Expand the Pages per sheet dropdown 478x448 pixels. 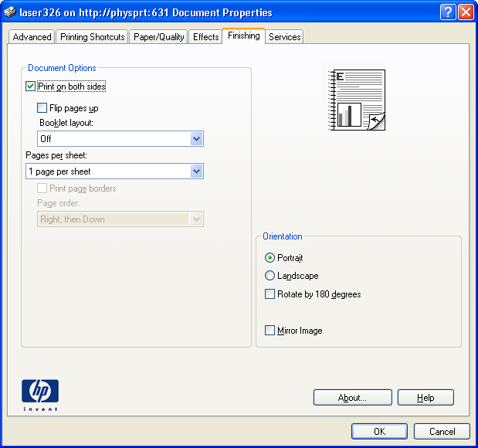196,171
